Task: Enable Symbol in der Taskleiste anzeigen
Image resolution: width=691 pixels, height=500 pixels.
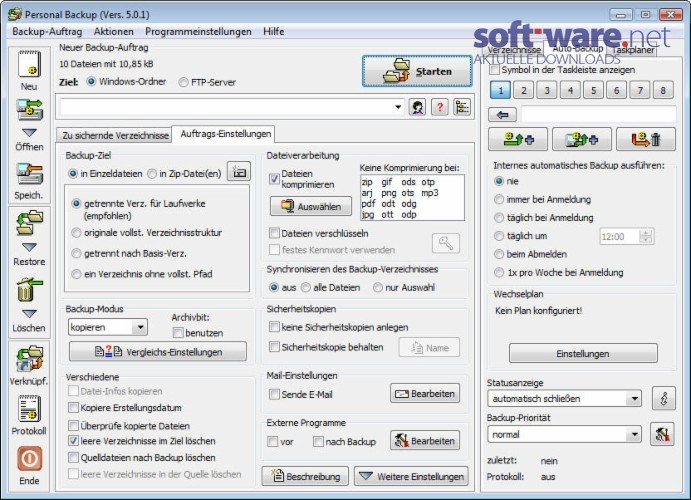Action: pos(495,70)
